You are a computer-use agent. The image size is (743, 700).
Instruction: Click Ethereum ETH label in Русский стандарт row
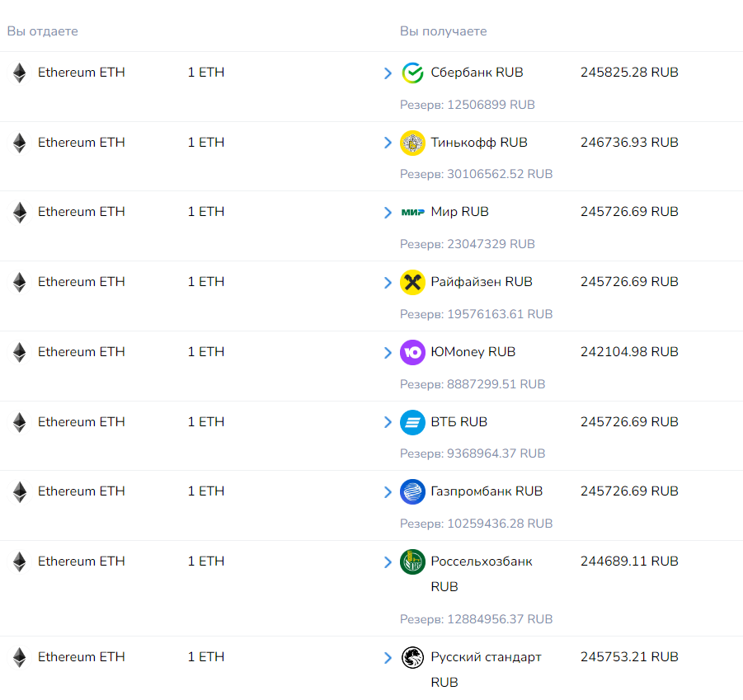point(82,657)
